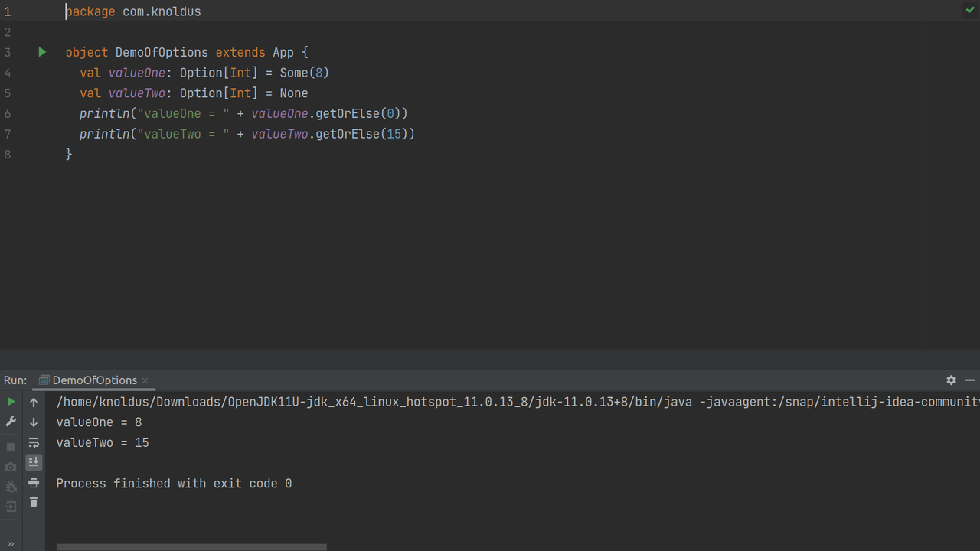
Task: Hide the Run tool window
Action: pos(970,380)
